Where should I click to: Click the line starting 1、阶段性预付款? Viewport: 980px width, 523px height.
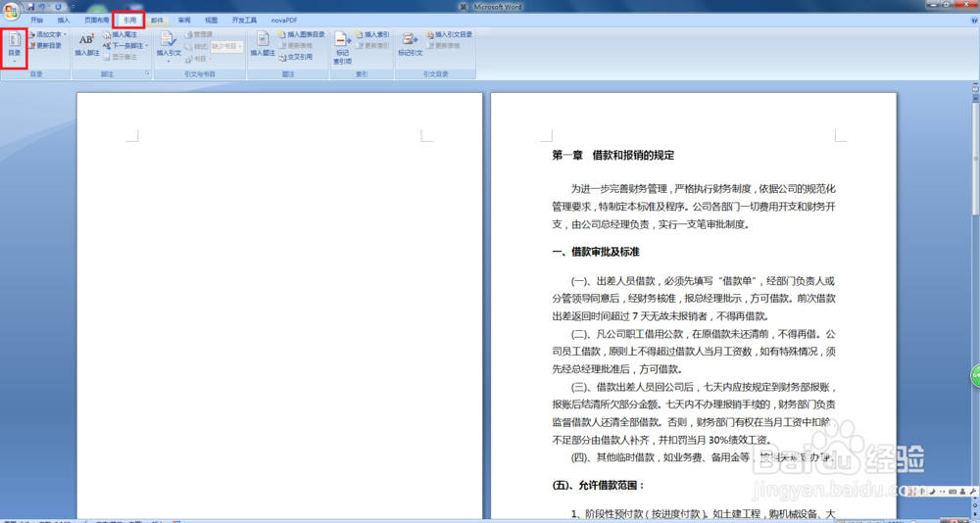[703, 513]
